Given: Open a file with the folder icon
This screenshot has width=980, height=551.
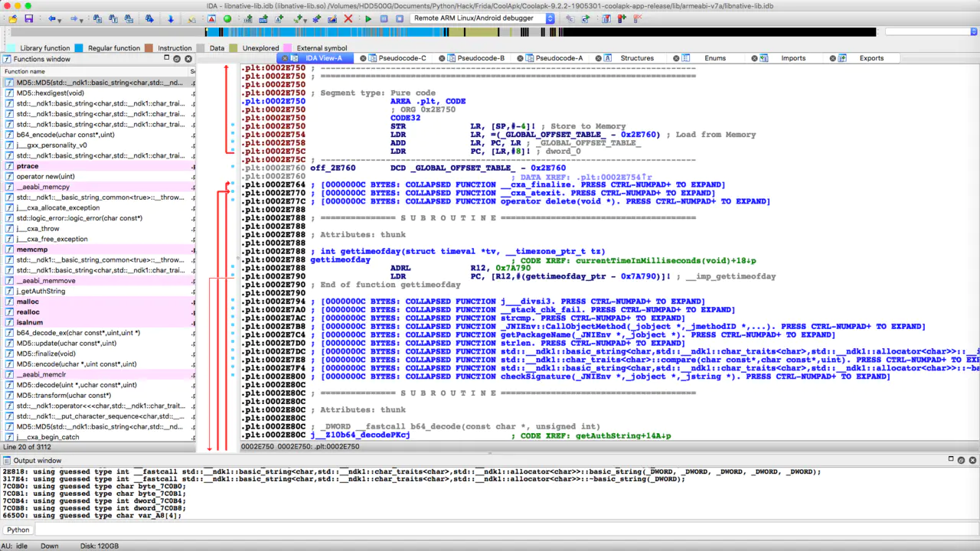Looking at the screenshot, I should click(x=13, y=18).
